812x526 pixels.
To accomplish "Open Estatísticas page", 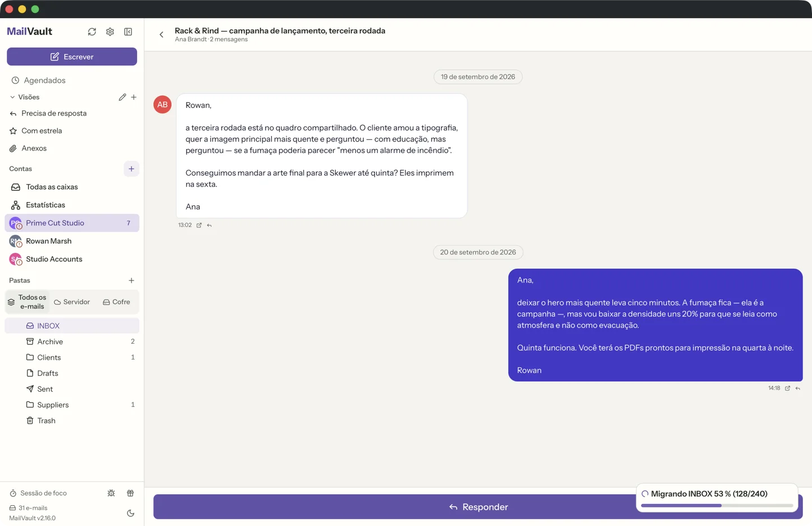I will (x=72, y=205).
